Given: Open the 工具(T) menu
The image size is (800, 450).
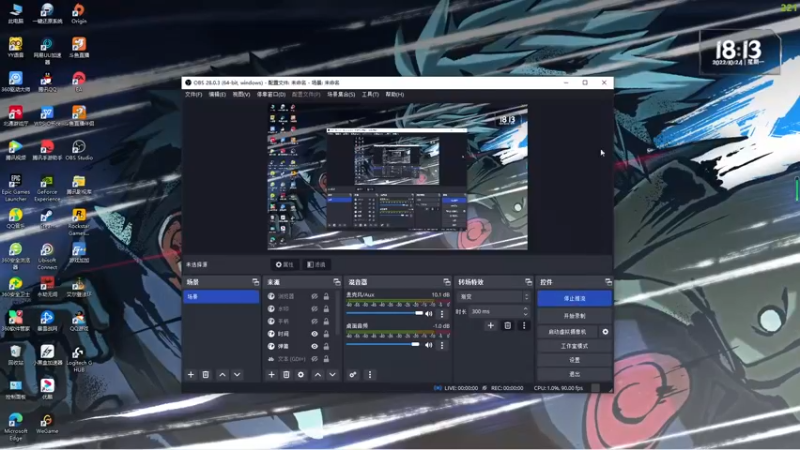Looking at the screenshot, I should coord(370,94).
